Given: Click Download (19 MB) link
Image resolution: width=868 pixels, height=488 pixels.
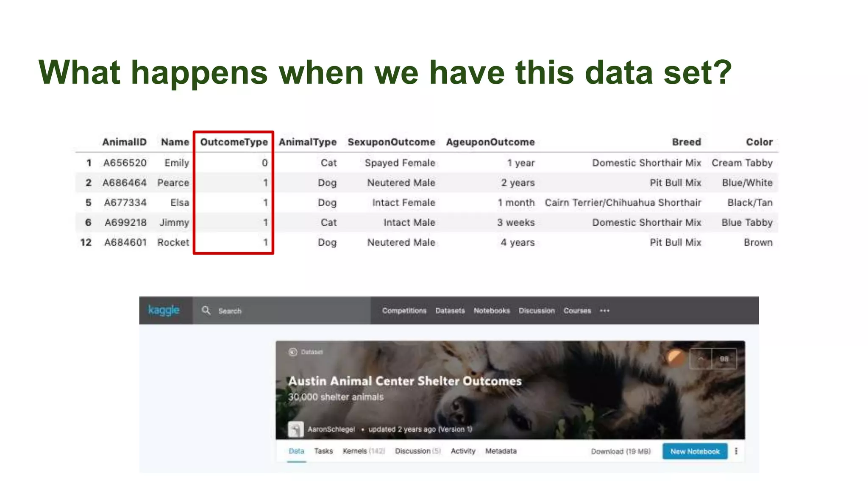Looking at the screenshot, I should pos(620,452).
